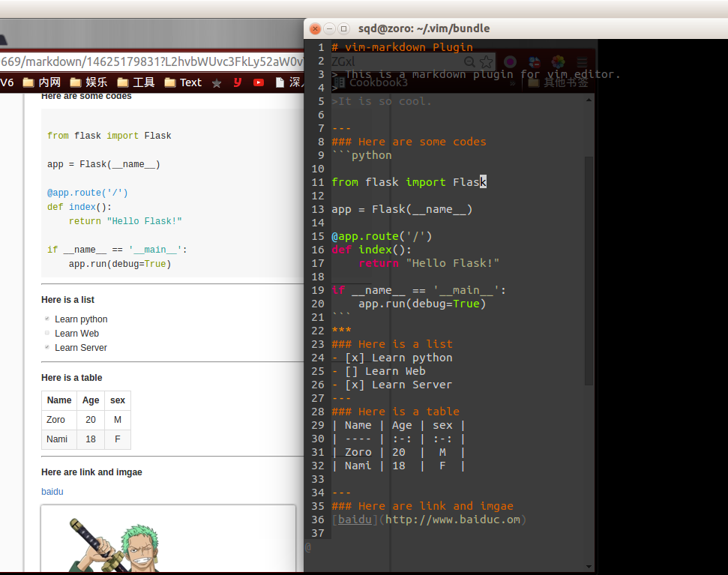Click '@app.route('/')' line in vim
Image resolution: width=728 pixels, height=575 pixels.
382,237
